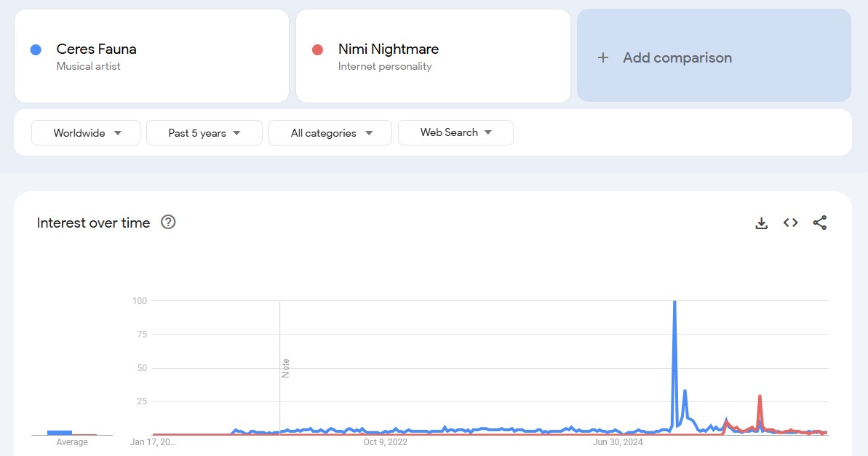Click the 75 y-axis label

pos(143,335)
